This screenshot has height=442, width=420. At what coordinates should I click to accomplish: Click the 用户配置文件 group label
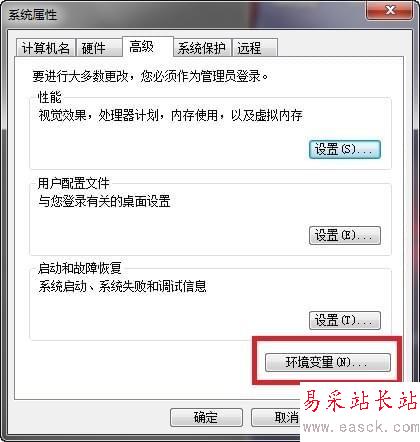tap(74, 183)
